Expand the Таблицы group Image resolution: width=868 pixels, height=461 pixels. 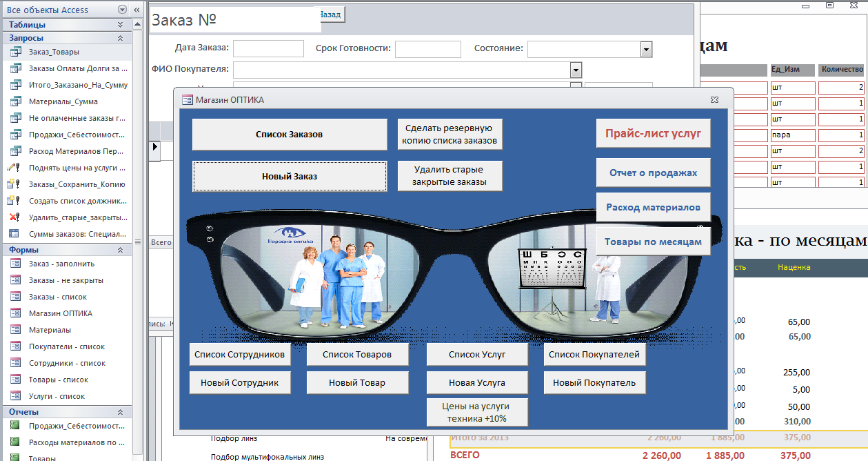point(120,25)
